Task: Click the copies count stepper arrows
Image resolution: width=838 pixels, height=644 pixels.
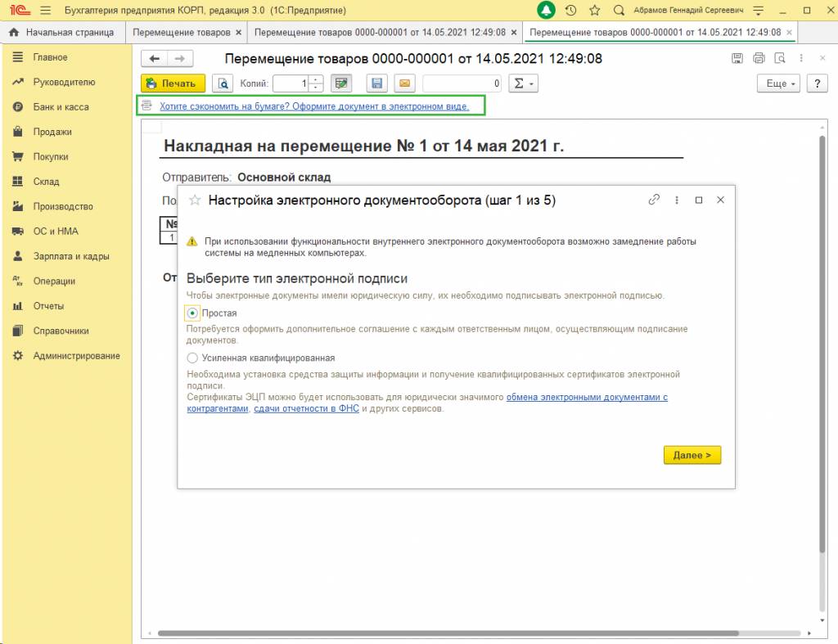Action: (x=315, y=83)
